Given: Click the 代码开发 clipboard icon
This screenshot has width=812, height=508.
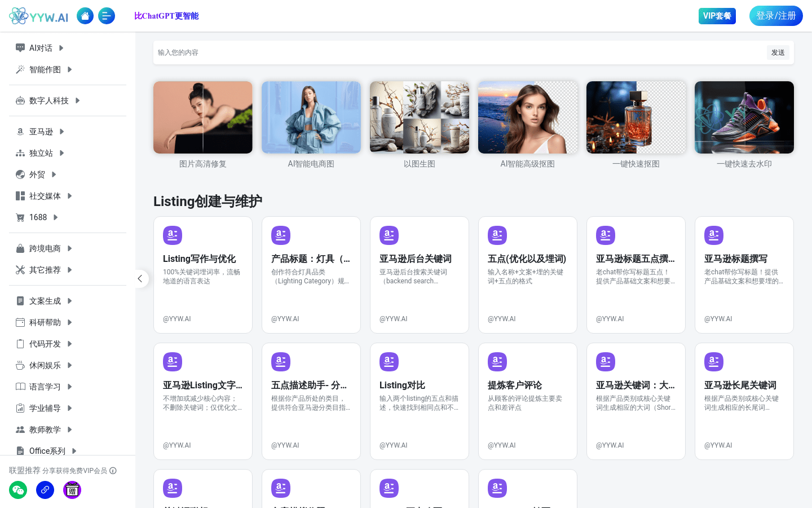Looking at the screenshot, I should click(x=20, y=344).
